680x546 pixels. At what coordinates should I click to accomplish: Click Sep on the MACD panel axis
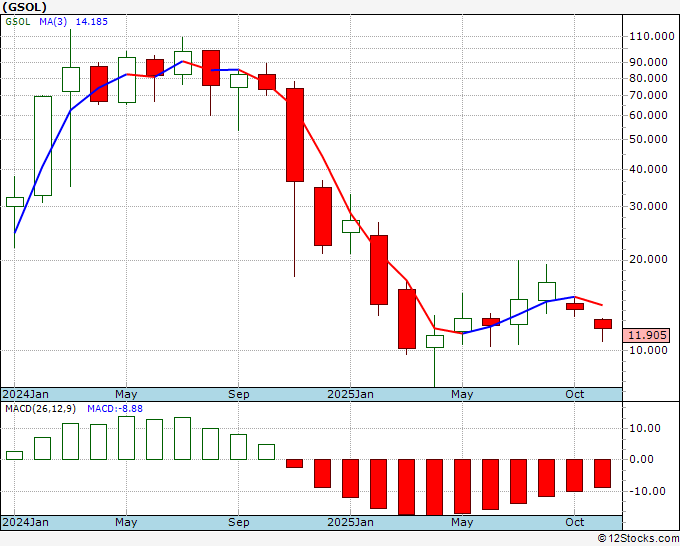click(x=239, y=522)
